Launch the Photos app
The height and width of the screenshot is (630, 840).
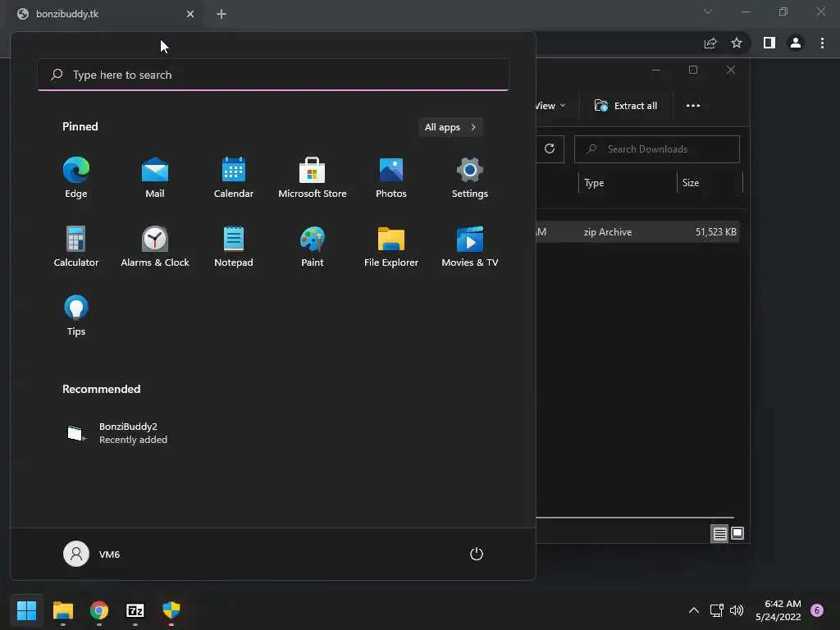click(x=391, y=178)
